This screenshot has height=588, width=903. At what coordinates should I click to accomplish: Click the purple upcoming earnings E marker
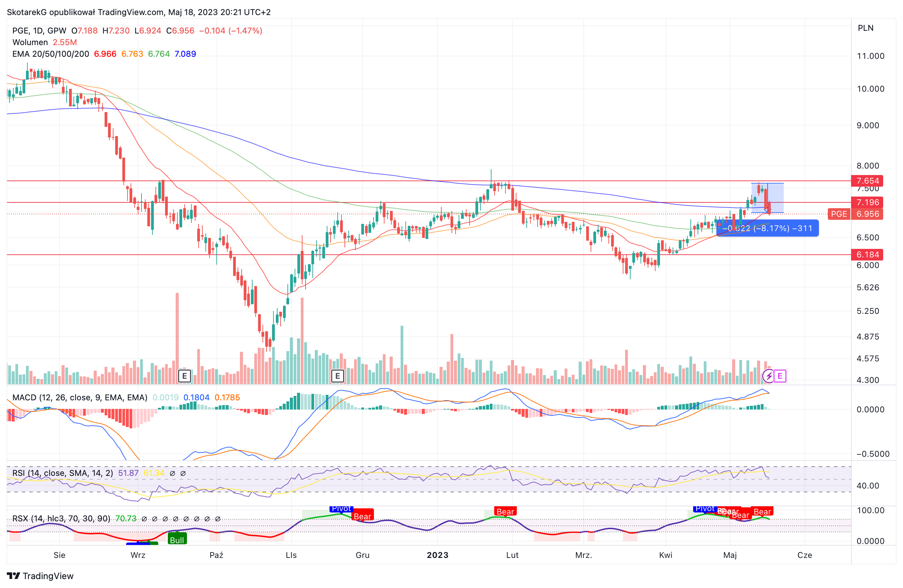pos(780,376)
